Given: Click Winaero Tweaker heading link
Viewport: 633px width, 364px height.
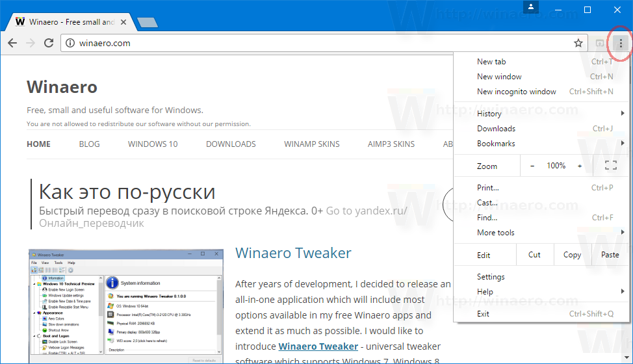Looking at the screenshot, I should [x=294, y=253].
